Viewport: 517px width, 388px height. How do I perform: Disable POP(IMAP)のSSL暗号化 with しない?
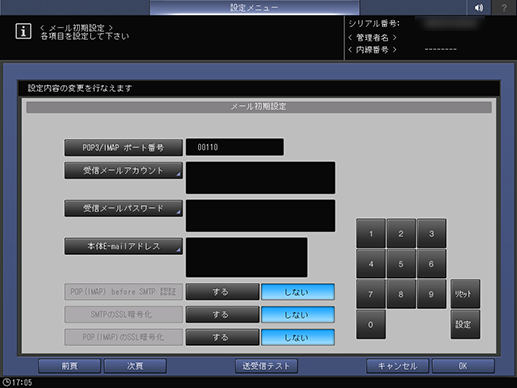(298, 337)
